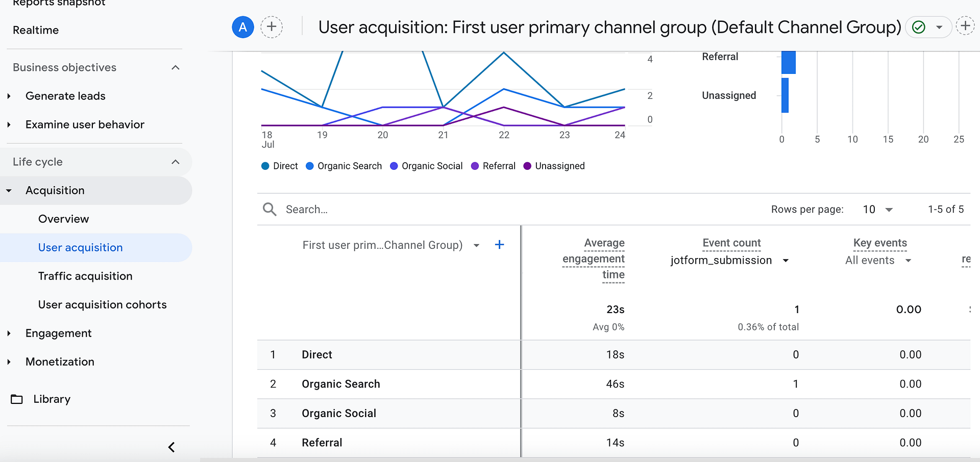Image resolution: width=980 pixels, height=462 pixels.
Task: Open the Rows per page dropdown
Action: click(876, 209)
